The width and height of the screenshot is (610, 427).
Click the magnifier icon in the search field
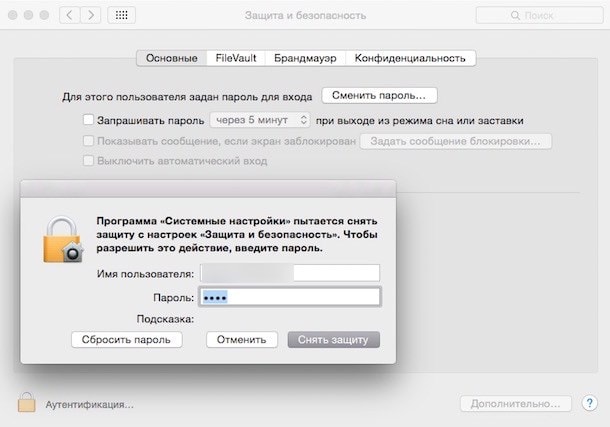(515, 15)
